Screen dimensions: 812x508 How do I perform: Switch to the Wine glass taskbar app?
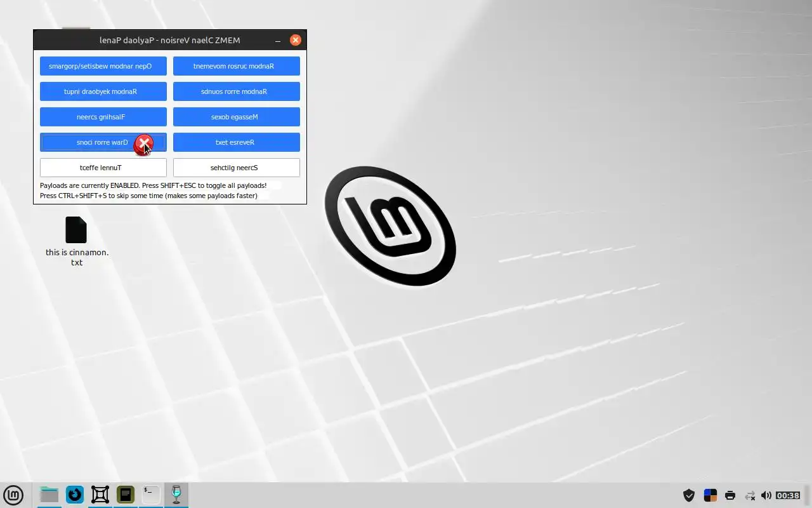[176, 495]
